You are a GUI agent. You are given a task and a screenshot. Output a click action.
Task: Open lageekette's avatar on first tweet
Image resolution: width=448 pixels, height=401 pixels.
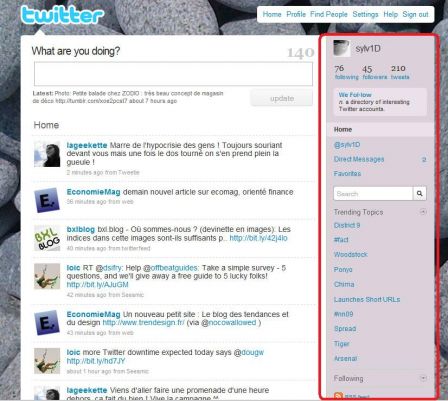point(47,154)
